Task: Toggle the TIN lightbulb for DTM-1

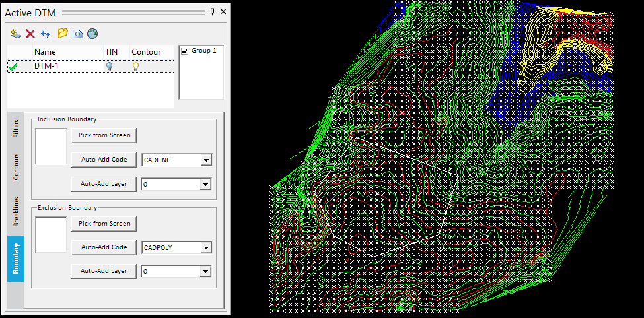Action: pyautogui.click(x=110, y=66)
